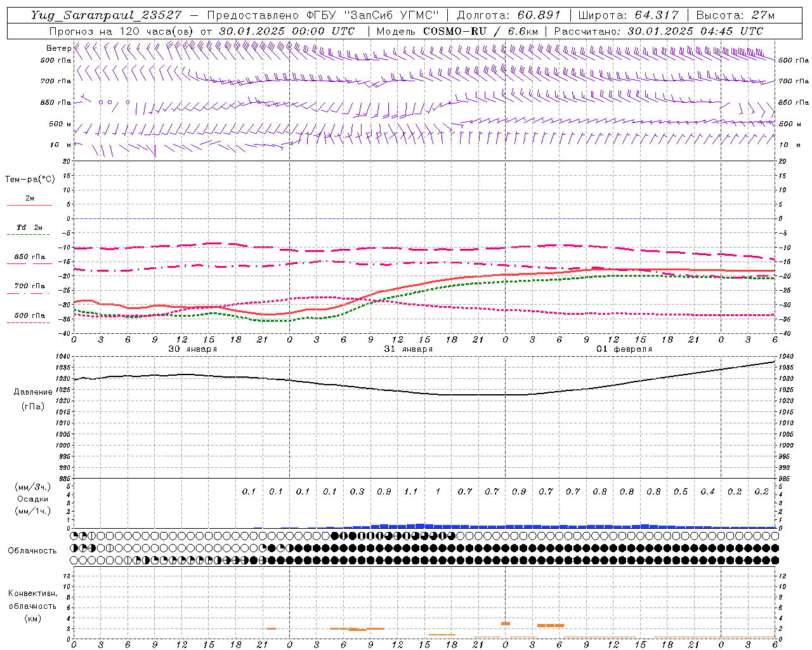Screen dimensions: 812x650
Task: Click the (мм/3ч.) unit label
Action: coord(33,487)
